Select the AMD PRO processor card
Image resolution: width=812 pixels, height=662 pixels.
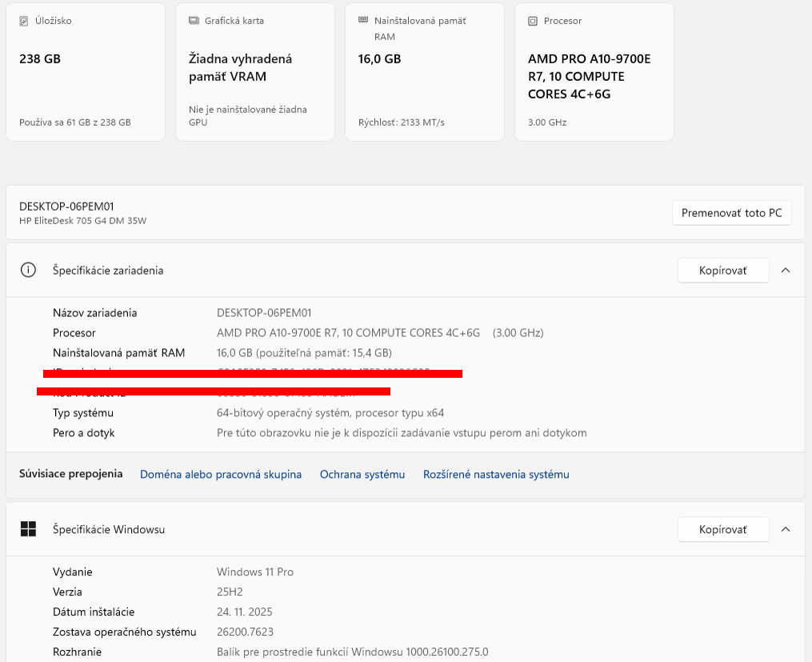[x=594, y=71]
